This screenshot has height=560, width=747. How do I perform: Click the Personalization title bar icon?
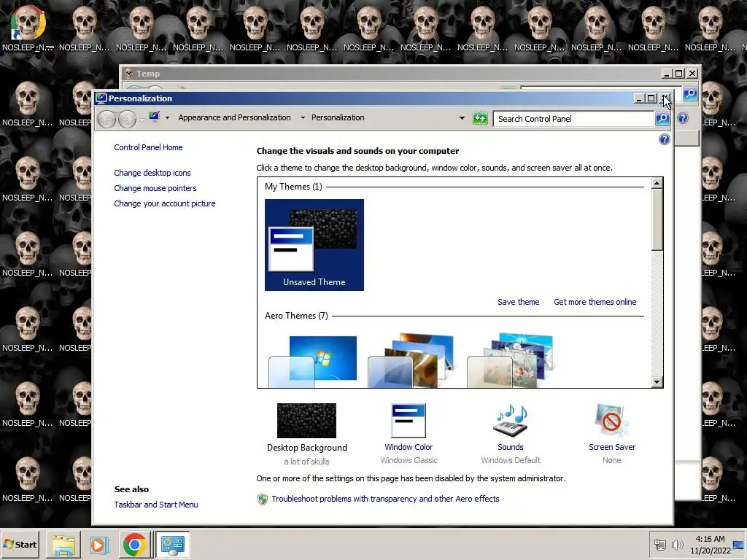(x=101, y=98)
